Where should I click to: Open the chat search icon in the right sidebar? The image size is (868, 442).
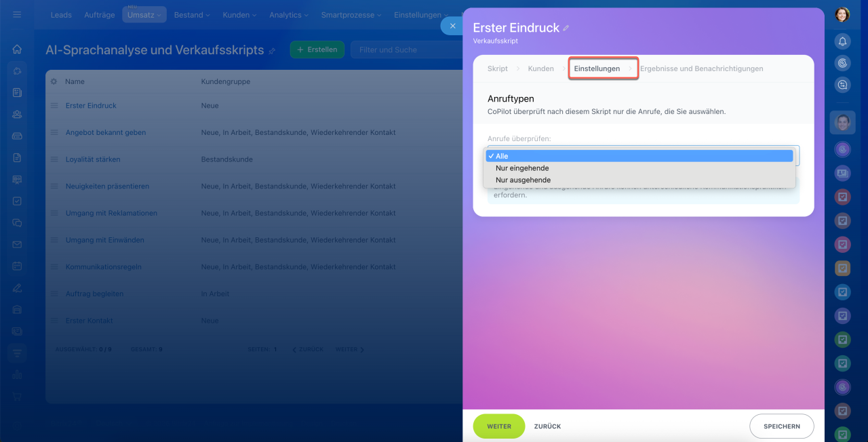tap(842, 85)
